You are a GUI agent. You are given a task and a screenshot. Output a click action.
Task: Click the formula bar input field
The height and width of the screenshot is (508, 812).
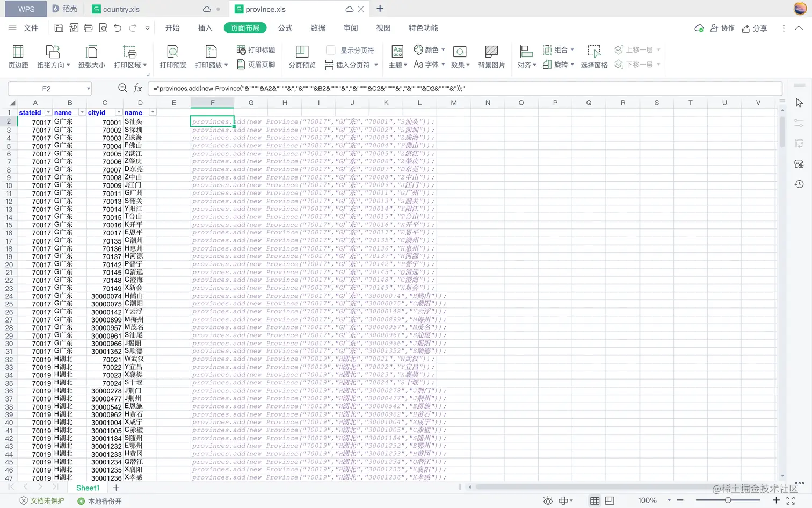pos(465,89)
